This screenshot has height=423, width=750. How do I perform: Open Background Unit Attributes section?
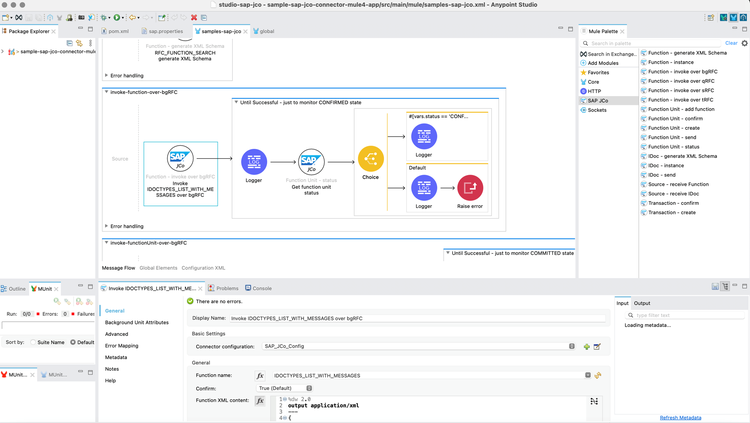pyautogui.click(x=137, y=323)
